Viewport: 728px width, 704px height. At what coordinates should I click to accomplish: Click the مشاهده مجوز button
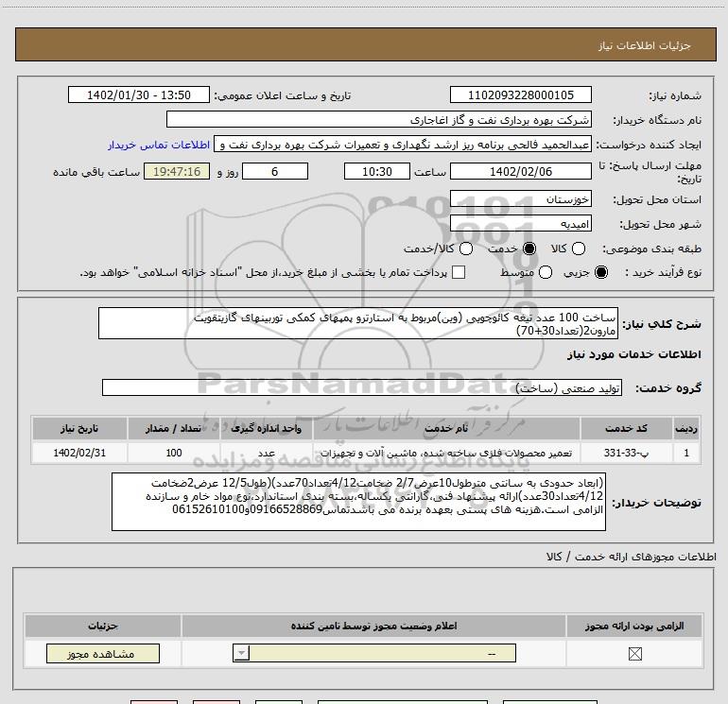tap(103, 653)
